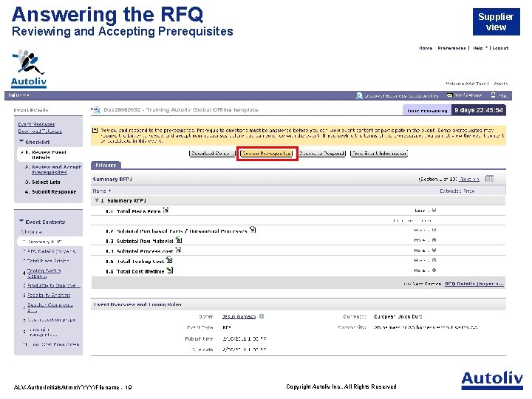The height and width of the screenshot is (399, 532).
Task: Click the Discover Business Opportunities icon
Action: pyautogui.click(x=359, y=95)
